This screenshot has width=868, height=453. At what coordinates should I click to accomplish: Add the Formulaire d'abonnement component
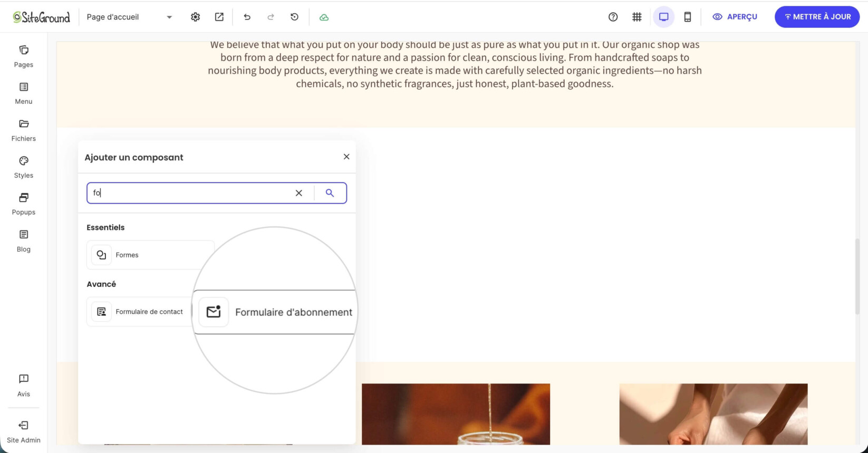pos(275,312)
